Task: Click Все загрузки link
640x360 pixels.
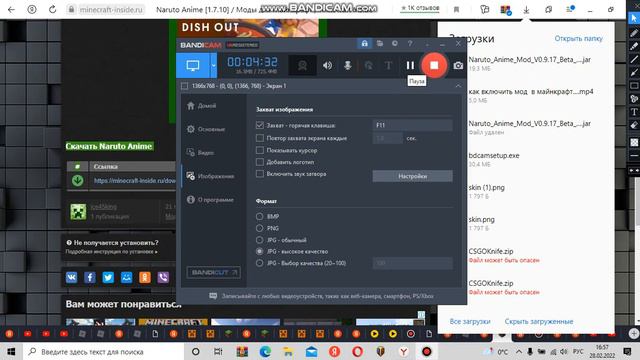Action: pos(470,322)
